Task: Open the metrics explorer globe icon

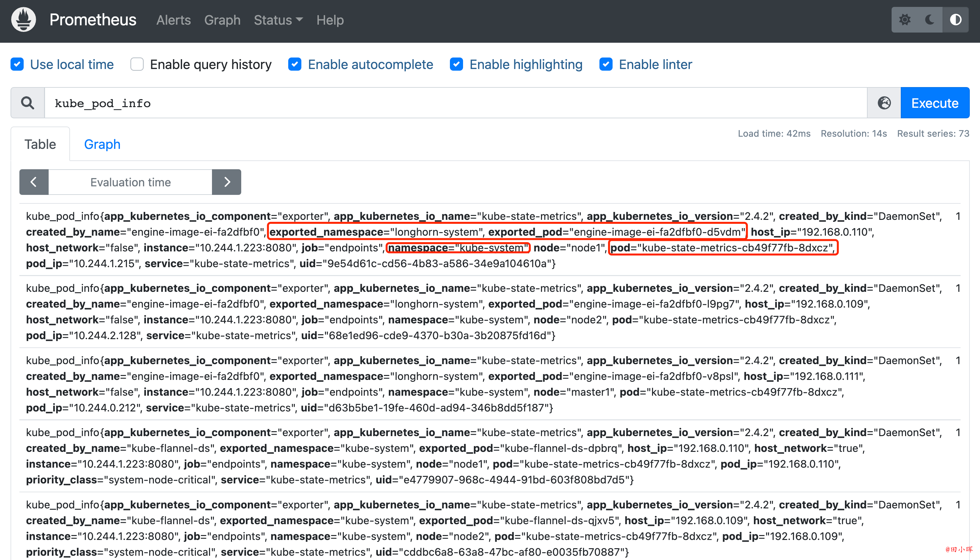Action: click(884, 103)
